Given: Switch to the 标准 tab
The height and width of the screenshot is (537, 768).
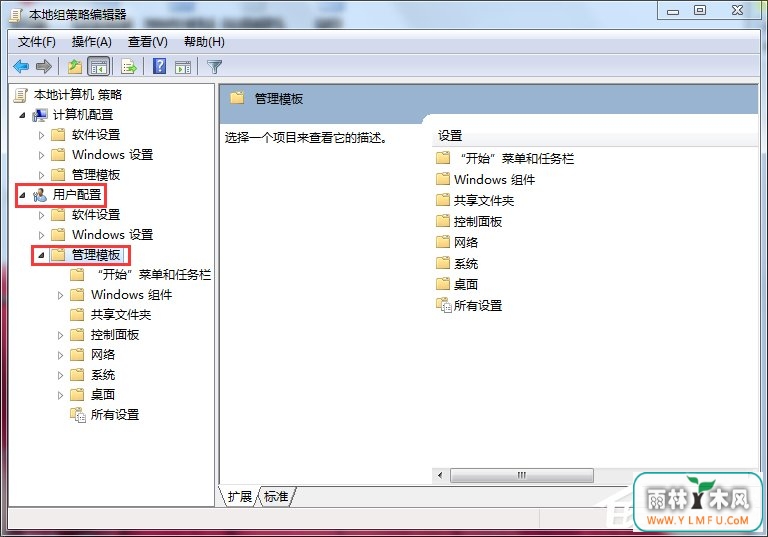Looking at the screenshot, I should (276, 496).
